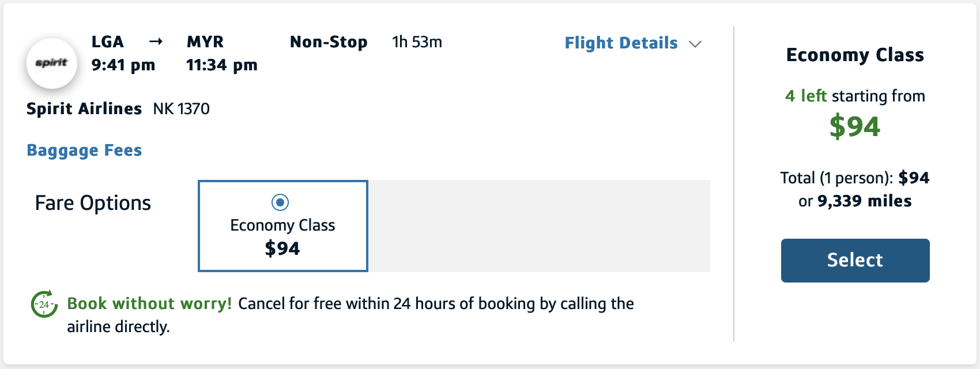Select the Economy Class radio button
This screenshot has width=980, height=369.
(281, 202)
